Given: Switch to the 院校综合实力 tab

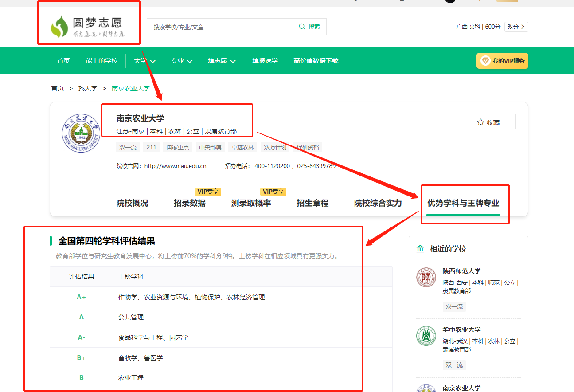Looking at the screenshot, I should pos(378,203).
